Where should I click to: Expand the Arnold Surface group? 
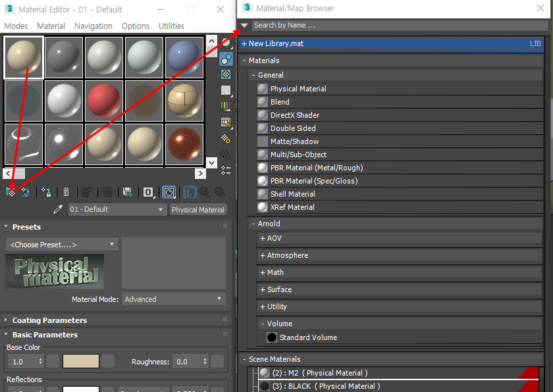pyautogui.click(x=263, y=289)
